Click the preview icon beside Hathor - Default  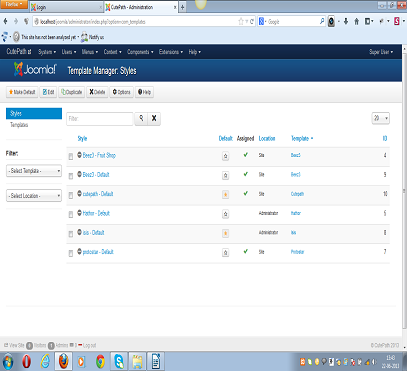[79, 213]
